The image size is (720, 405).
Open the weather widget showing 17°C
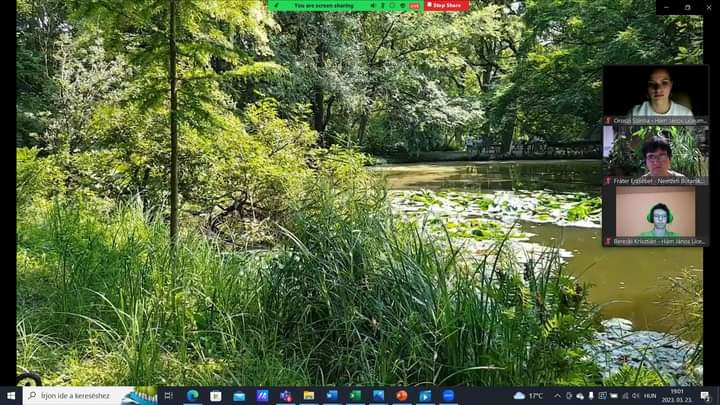tap(529, 396)
